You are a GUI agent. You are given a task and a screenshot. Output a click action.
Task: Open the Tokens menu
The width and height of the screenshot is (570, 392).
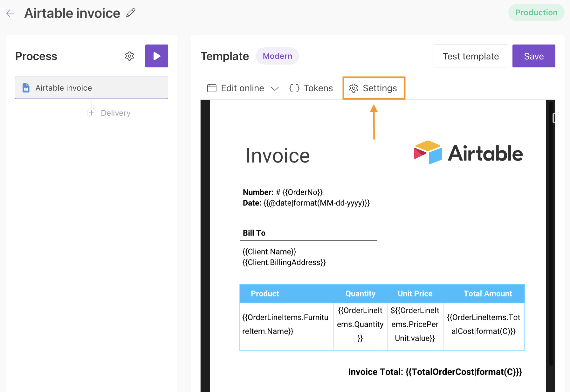(318, 88)
